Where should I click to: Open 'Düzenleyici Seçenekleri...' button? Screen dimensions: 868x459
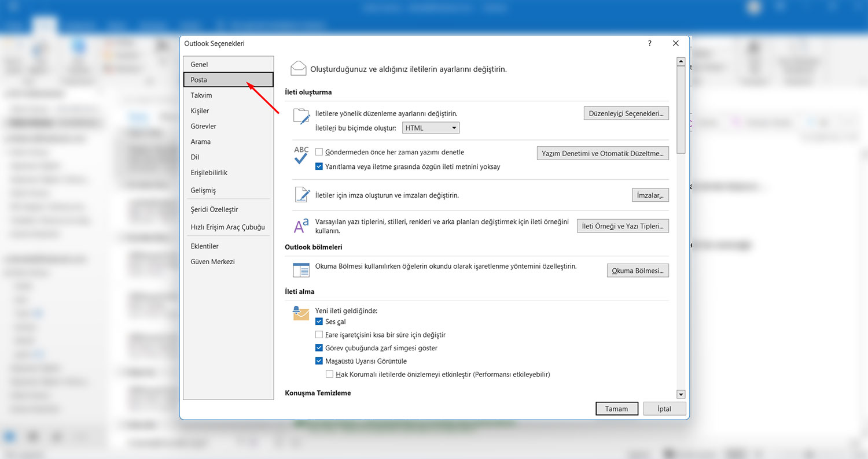626,113
